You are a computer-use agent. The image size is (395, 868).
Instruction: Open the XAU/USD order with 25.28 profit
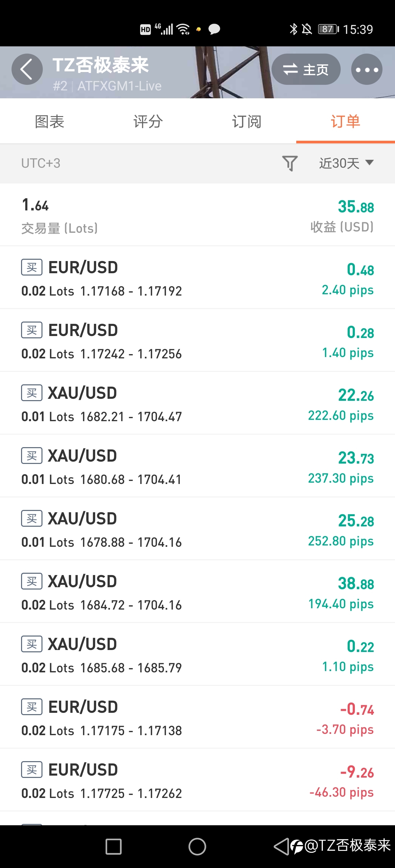pos(197,529)
